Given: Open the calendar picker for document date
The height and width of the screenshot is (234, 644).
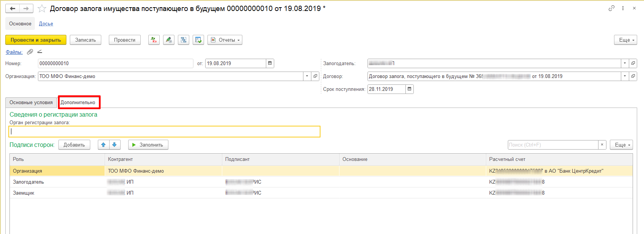Looking at the screenshot, I should (x=270, y=63).
